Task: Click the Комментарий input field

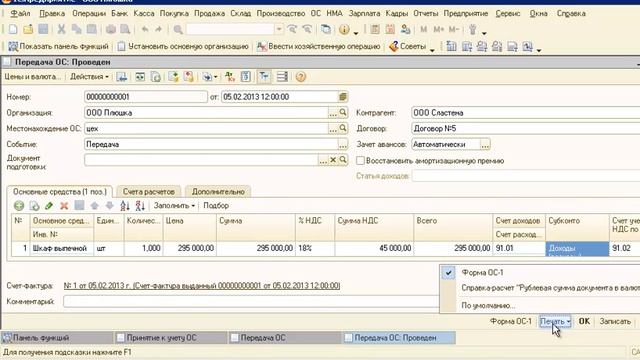Action: [x=251, y=302]
